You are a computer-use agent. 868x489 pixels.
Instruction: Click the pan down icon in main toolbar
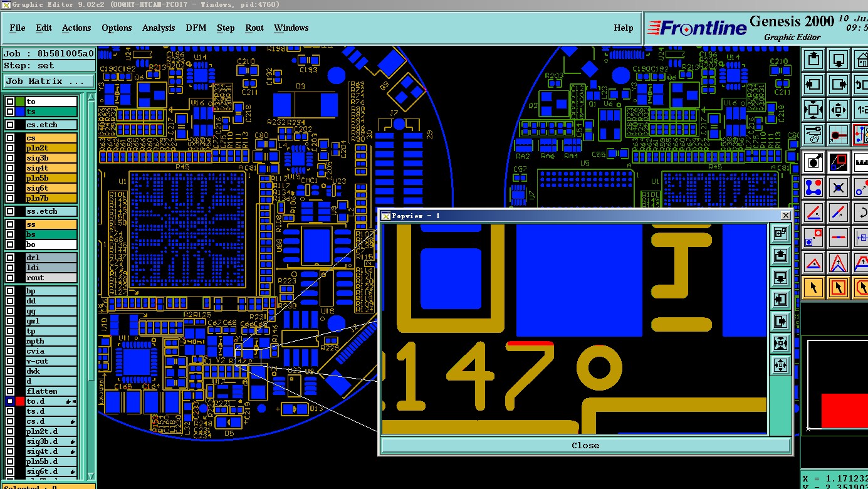pyautogui.click(x=839, y=60)
